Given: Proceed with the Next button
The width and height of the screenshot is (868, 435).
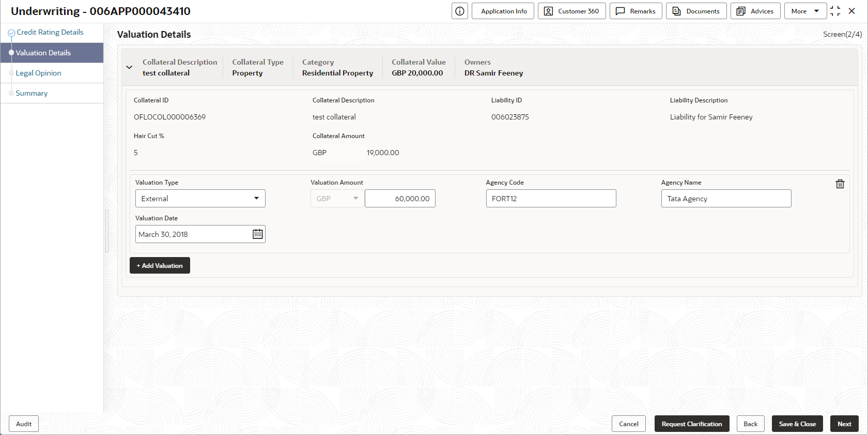Looking at the screenshot, I should pyautogui.click(x=844, y=424).
